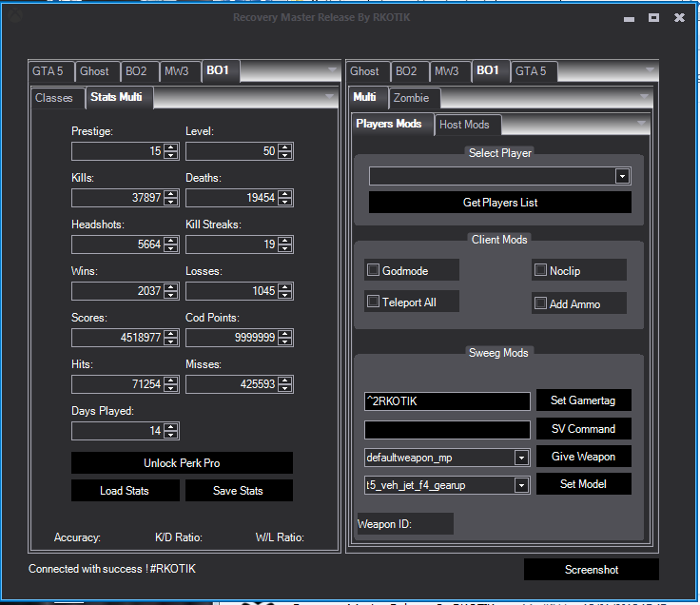700x605 pixels.
Task: Increase the Scores value with up arrow
Action: pyautogui.click(x=170, y=334)
